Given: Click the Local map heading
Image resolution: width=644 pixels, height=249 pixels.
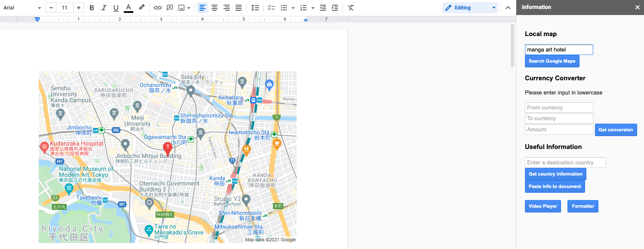Looking at the screenshot, I should tap(541, 34).
